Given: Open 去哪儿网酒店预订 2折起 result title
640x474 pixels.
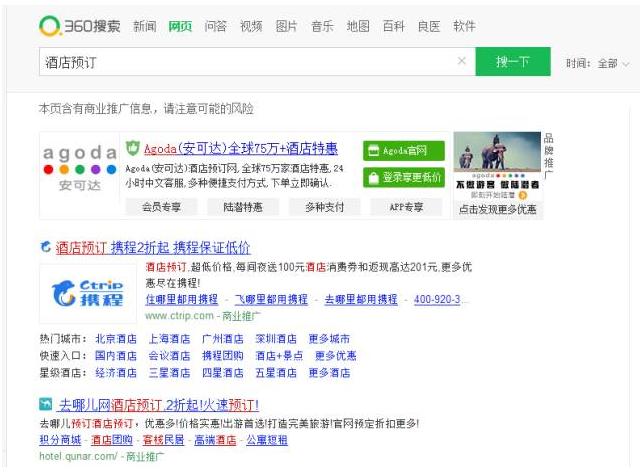Looking at the screenshot, I should (x=159, y=405).
